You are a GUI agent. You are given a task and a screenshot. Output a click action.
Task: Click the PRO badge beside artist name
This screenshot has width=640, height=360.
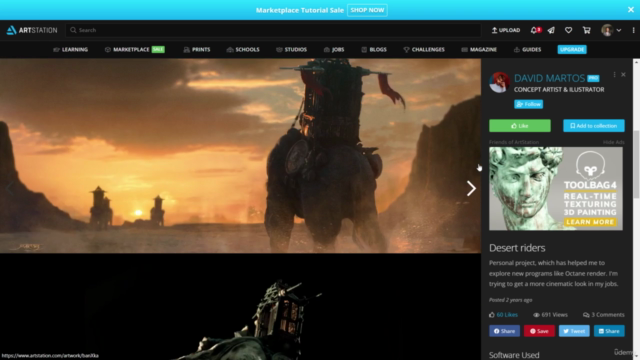pyautogui.click(x=593, y=78)
